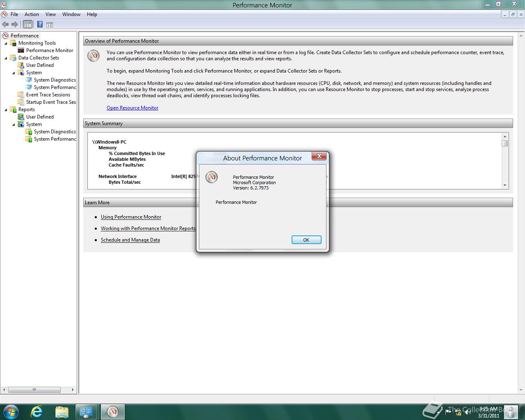This screenshot has height=420, width=525.
Task: Click 'Cache Faults/sec' counter text
Action: [x=126, y=165]
